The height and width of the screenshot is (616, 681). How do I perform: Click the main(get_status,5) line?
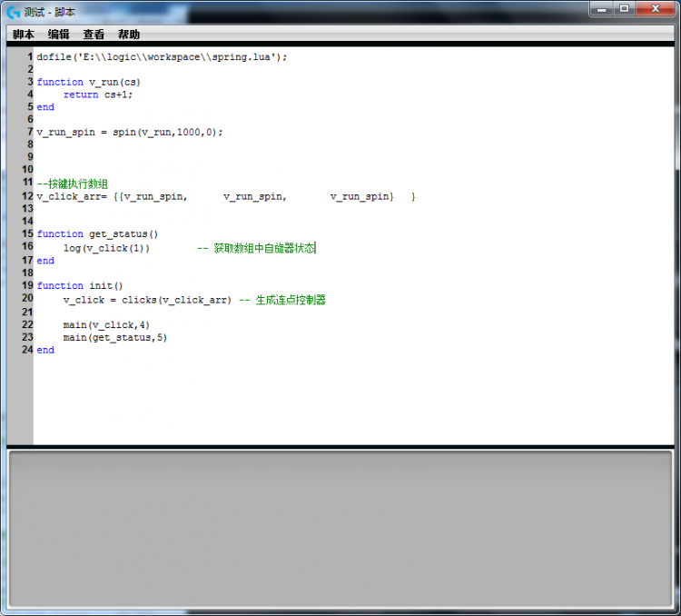114,337
